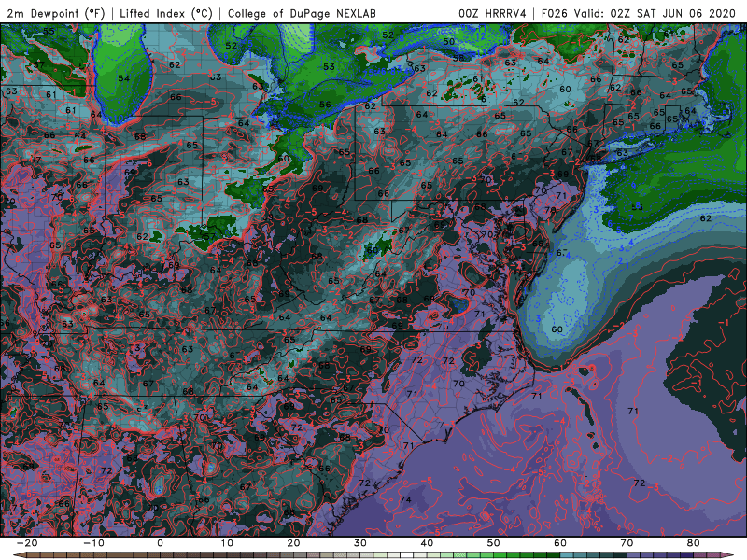
Task: Click the '53' dewpoint value over Lake Huron
Action: click(x=329, y=66)
